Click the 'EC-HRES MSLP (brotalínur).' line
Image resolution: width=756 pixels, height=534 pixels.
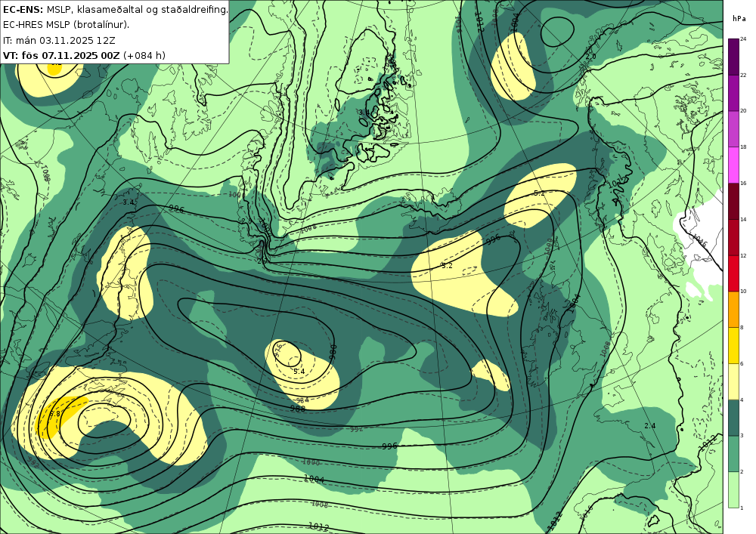(x=66, y=25)
